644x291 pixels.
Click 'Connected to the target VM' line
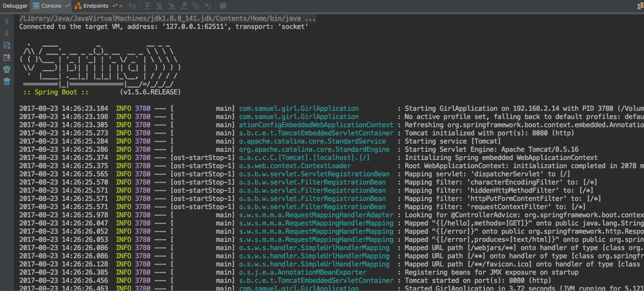[164, 27]
